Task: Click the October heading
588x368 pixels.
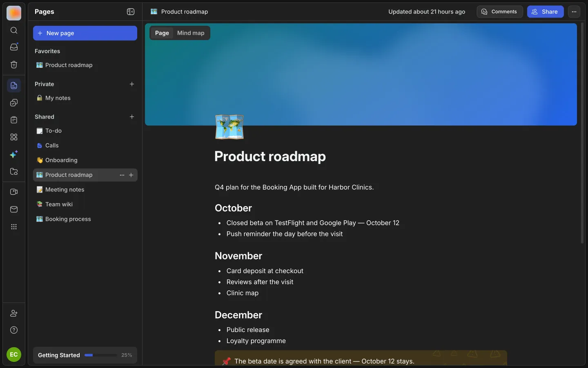Action: 233,208
